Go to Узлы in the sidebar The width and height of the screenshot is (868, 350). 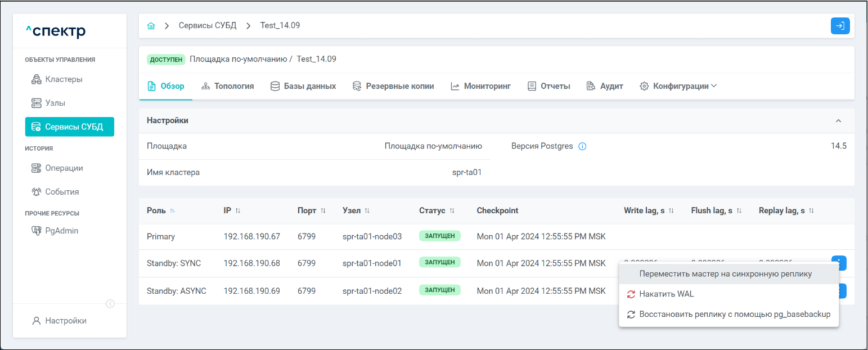55,103
